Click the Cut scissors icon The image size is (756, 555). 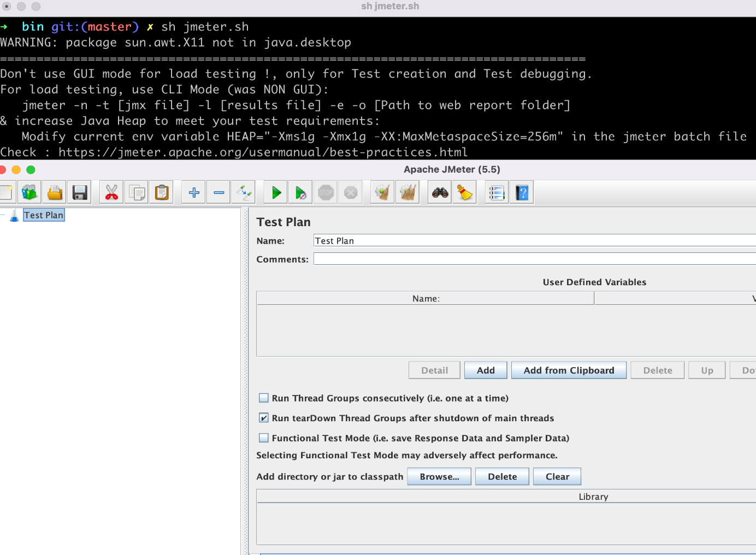click(111, 192)
